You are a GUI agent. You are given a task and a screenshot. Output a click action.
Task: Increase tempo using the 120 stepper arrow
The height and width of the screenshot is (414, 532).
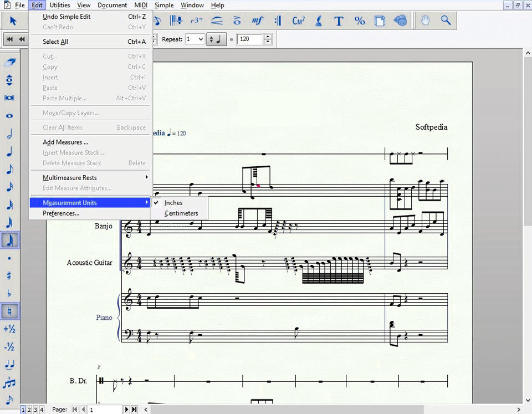click(268, 37)
